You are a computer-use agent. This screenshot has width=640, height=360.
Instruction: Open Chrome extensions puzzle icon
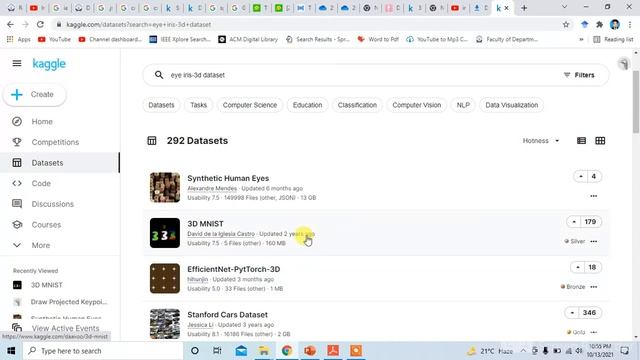(x=599, y=24)
